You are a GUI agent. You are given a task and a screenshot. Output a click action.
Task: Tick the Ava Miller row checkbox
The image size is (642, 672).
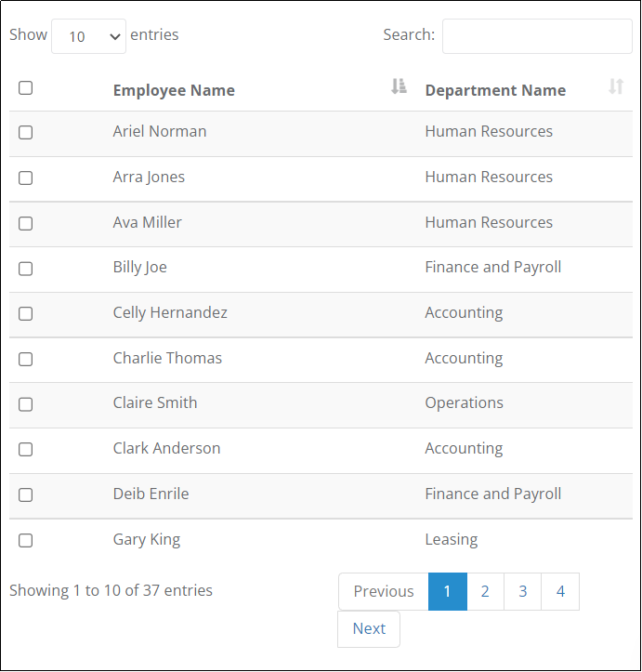tap(26, 223)
